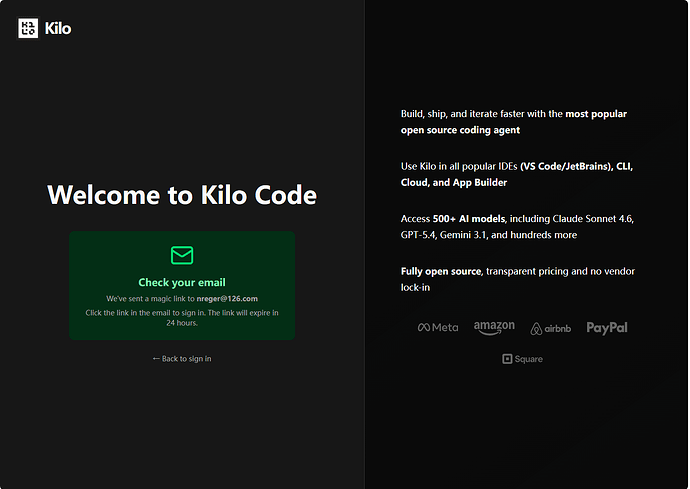Viewport: 690px width, 489px height.
Task: Click the email address nreger@126.com
Action: (227, 298)
